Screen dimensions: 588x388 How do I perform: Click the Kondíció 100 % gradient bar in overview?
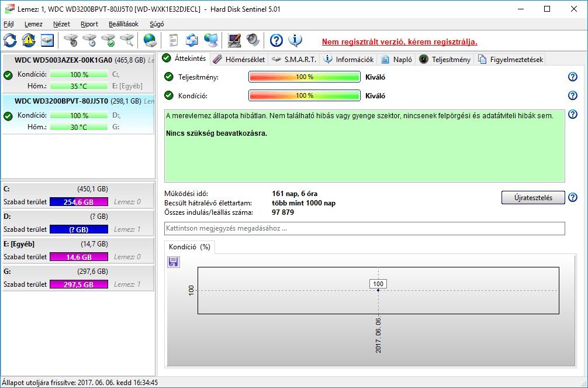point(304,95)
